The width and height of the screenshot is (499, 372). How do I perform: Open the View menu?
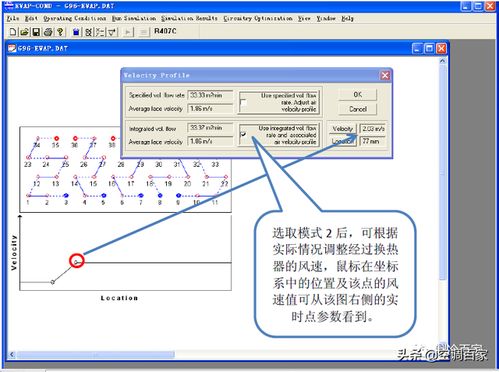click(304, 18)
